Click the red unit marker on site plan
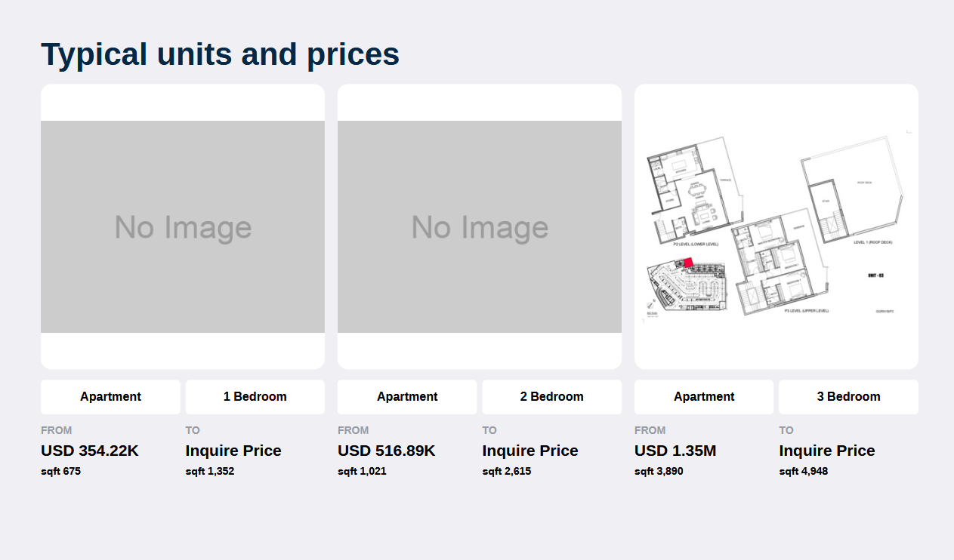This screenshot has height=560, width=954. coord(688,263)
